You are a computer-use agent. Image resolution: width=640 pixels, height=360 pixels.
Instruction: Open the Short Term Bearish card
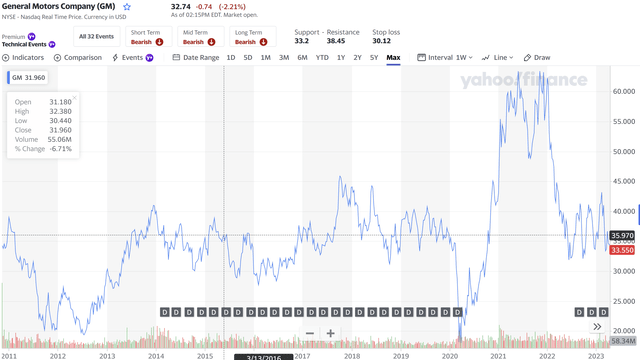click(149, 36)
